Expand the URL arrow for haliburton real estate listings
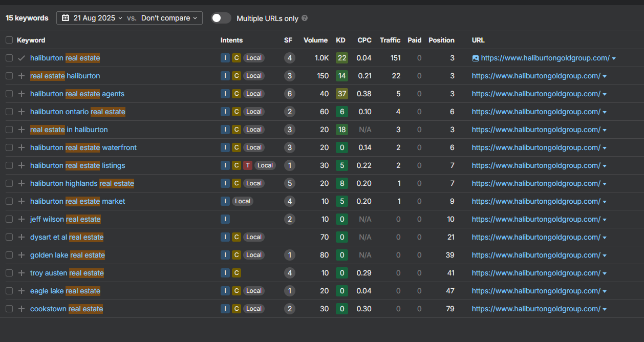The image size is (644, 342). tap(605, 166)
